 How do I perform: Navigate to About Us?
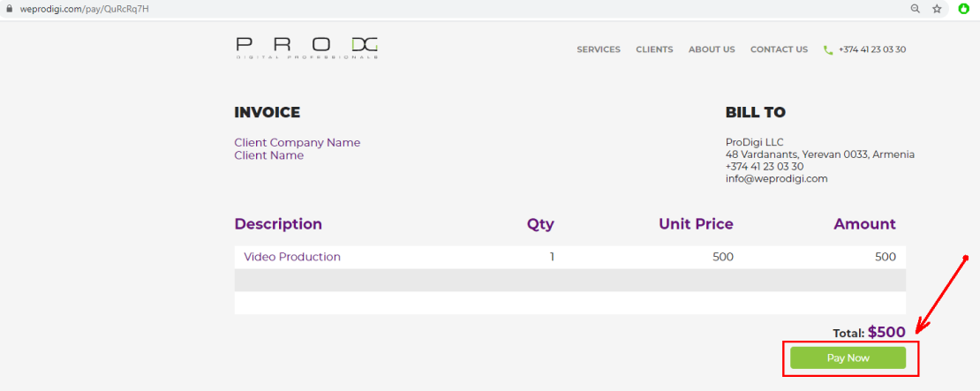(712, 49)
